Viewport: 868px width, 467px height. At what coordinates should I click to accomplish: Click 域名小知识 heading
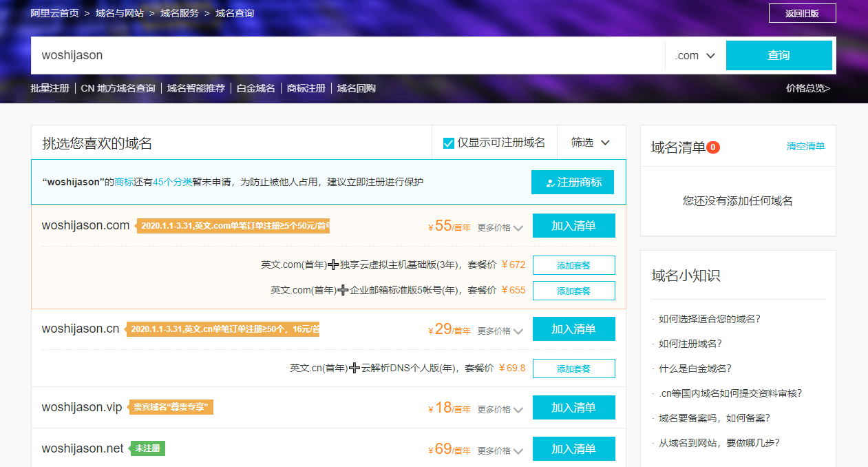pos(686,276)
